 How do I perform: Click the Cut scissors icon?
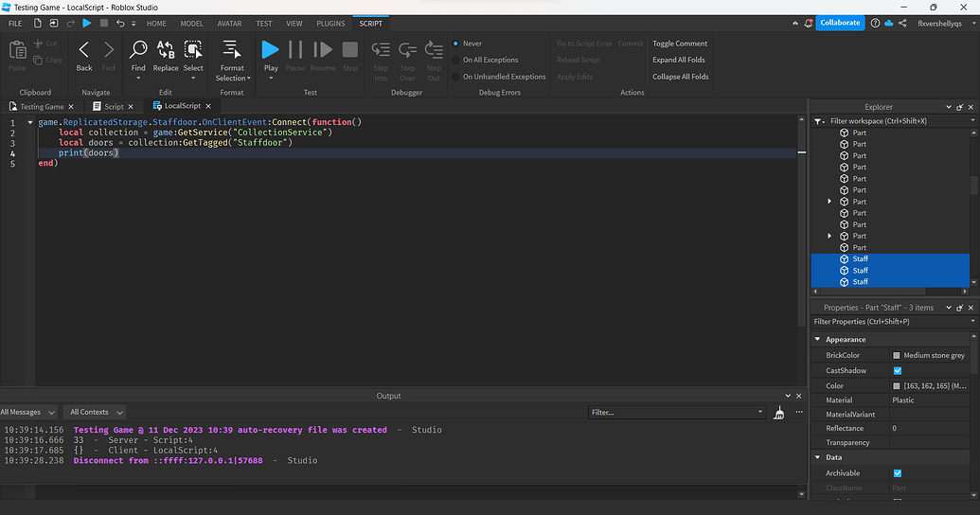[38, 44]
